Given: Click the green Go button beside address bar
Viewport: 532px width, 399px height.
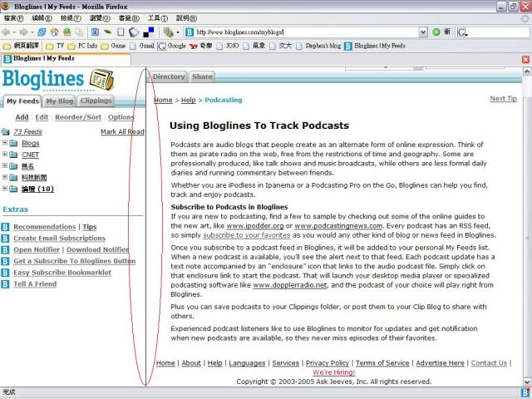Looking at the screenshot, I should tap(436, 32).
